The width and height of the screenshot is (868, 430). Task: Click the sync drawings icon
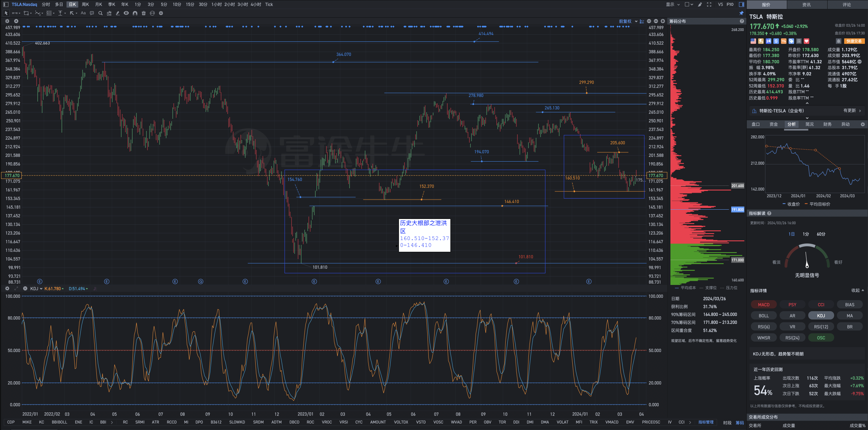pos(152,13)
